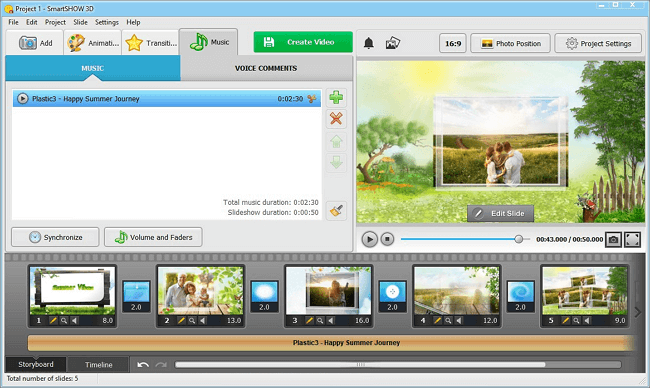The image size is (650, 388).
Task: Open transition between slides 3 and 4
Action: [393, 296]
